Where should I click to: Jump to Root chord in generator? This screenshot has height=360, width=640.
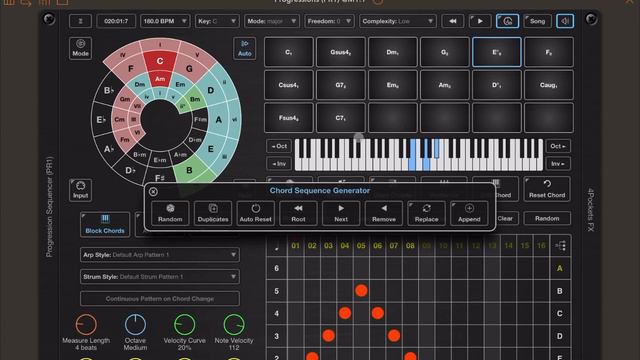click(x=298, y=213)
